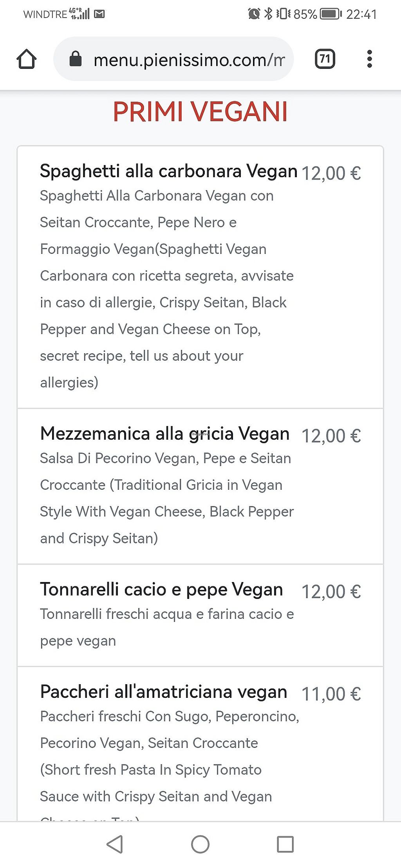
Task: Tap the 11,00 € price of Paccheri
Action: (331, 694)
